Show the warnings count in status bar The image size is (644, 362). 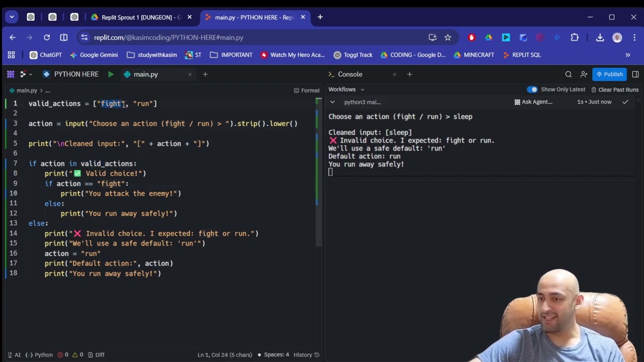tap(77, 355)
